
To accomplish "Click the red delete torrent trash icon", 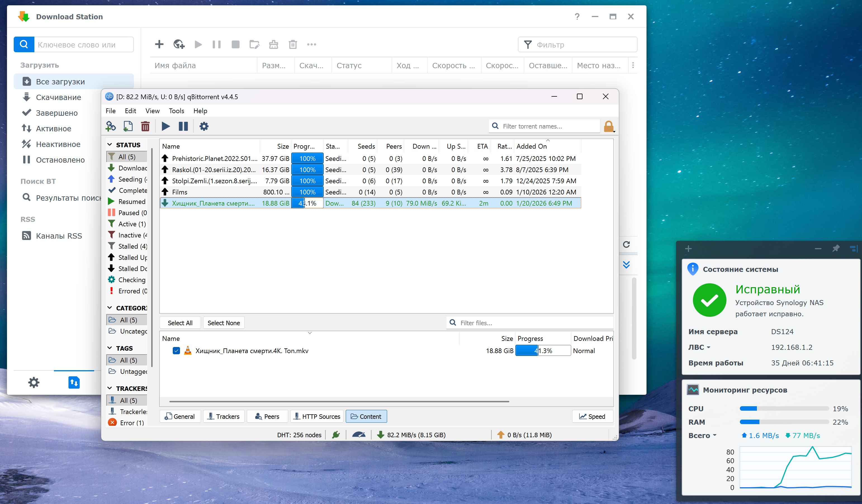I will click(x=145, y=126).
